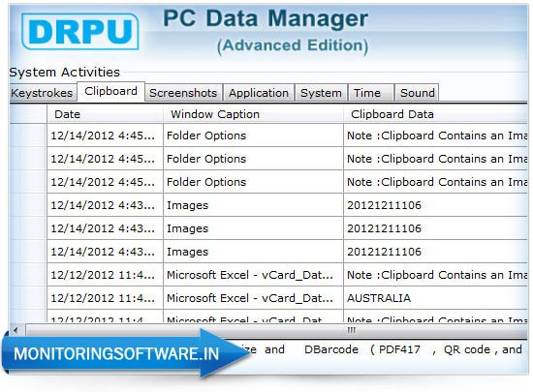Open the Sound tab

point(417,93)
